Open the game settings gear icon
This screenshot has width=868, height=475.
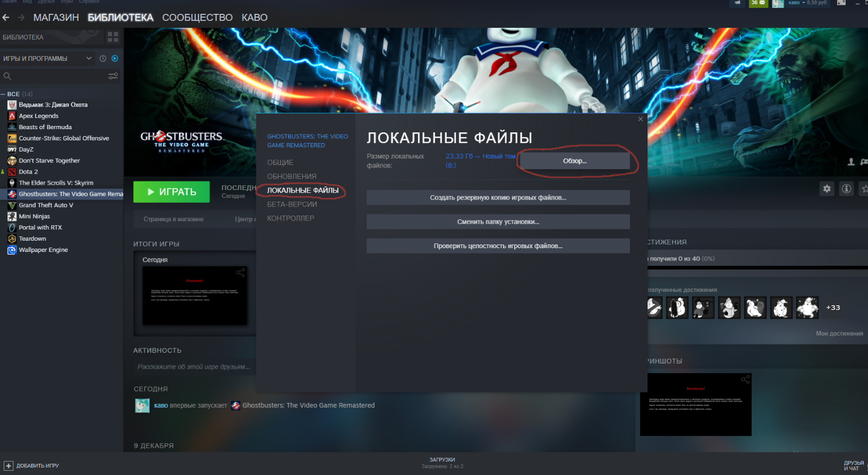827,188
